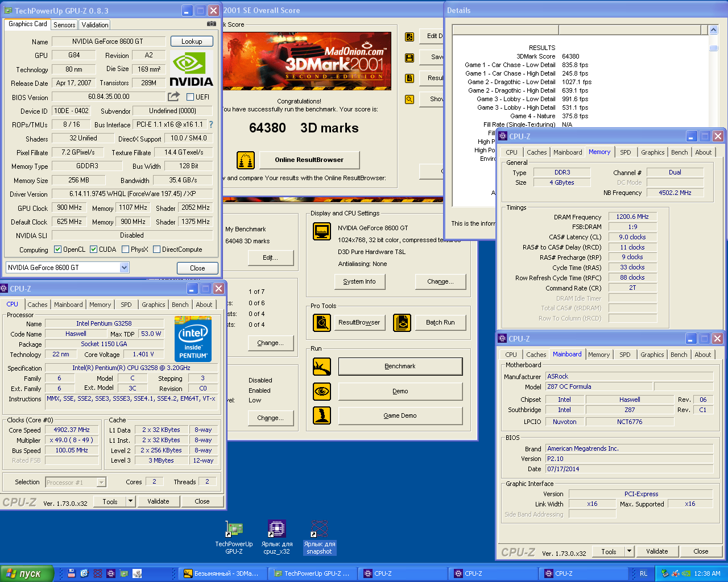Open the Start menu (пуск)
728x582 pixels.
point(27,573)
